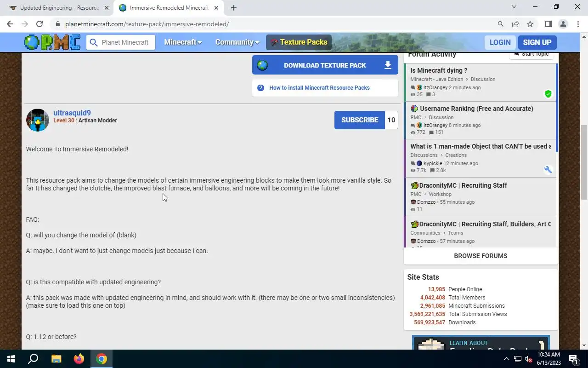Viewport: 588px width, 368px height.
Task: Open How to install Minecraft Resource Packs
Action: [319, 88]
